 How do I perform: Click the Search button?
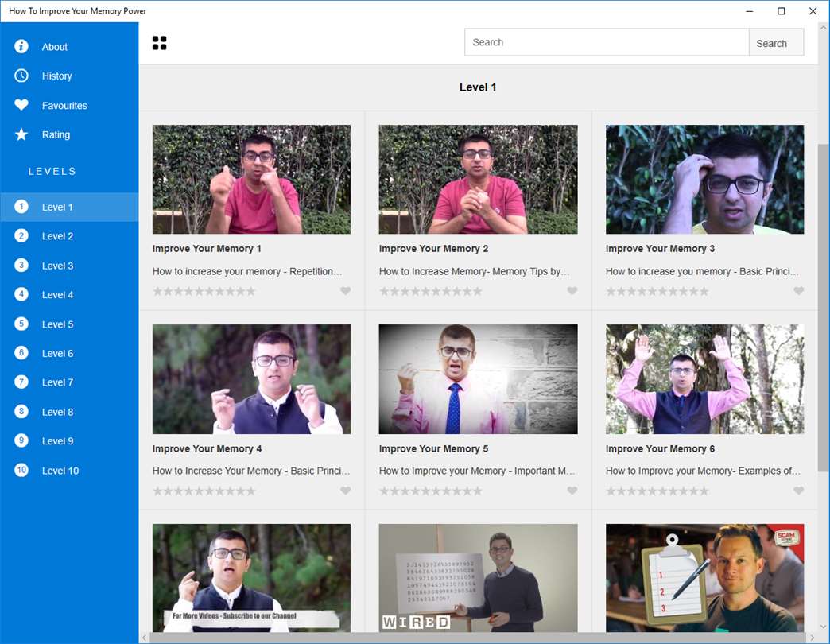(776, 43)
